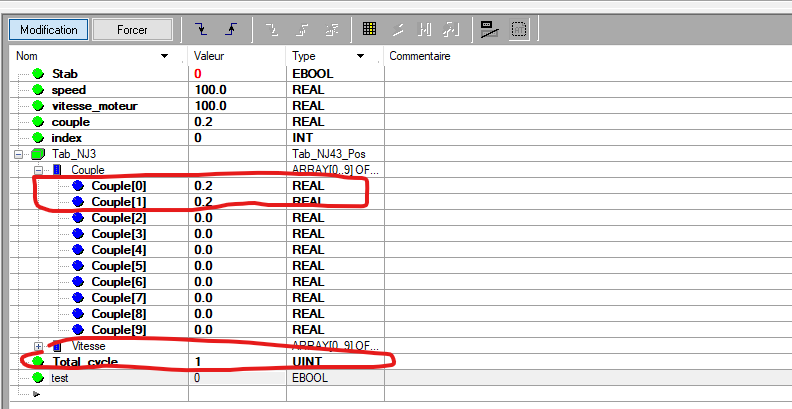792x409 pixels.
Task: Toggle the Forcer mode button
Action: click(x=132, y=30)
